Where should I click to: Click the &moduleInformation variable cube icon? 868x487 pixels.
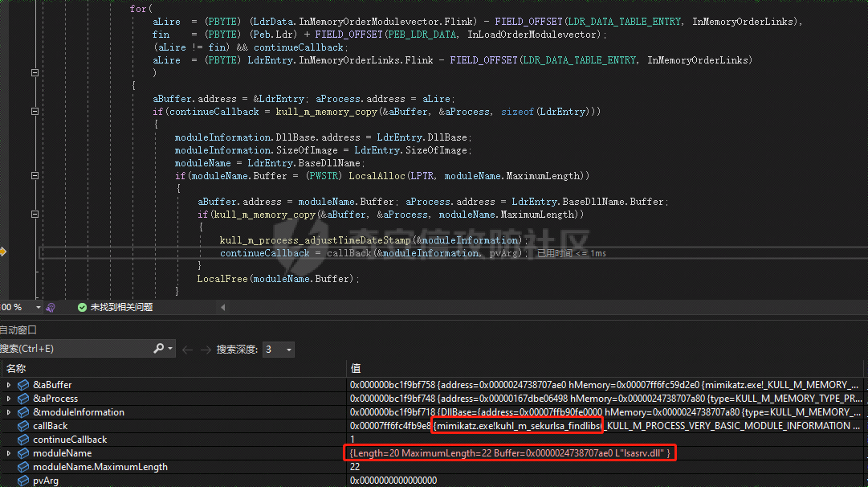tap(23, 412)
